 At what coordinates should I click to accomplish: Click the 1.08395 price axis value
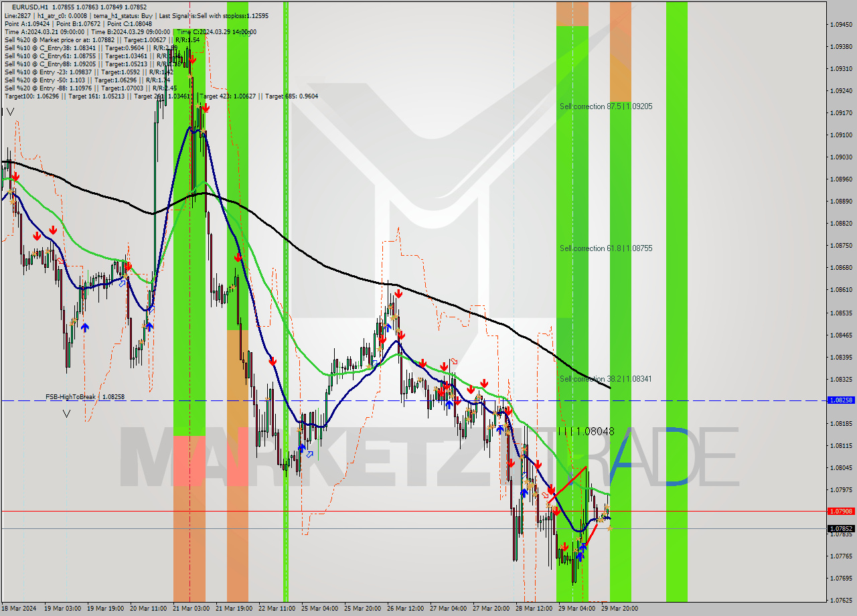tap(841, 356)
